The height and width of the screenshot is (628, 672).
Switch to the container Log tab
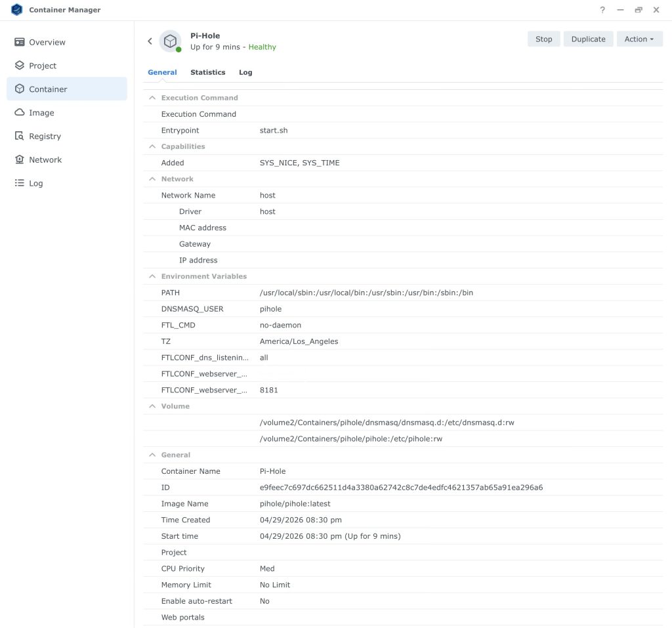click(245, 72)
